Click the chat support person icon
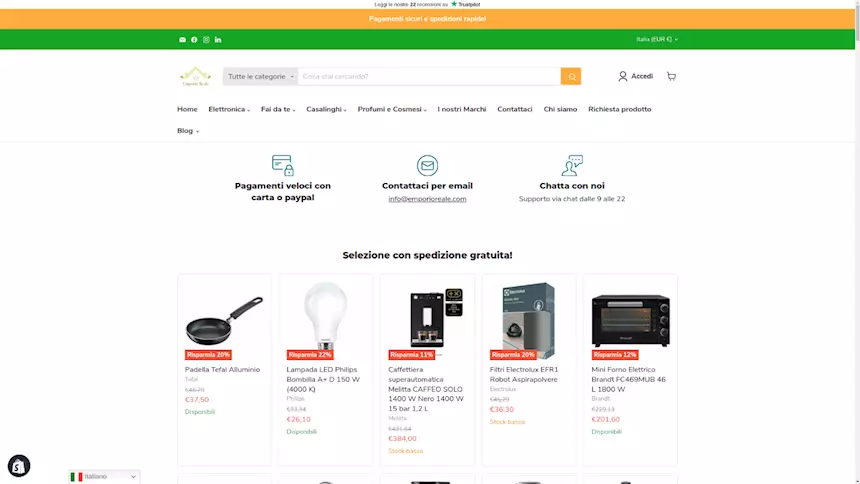The image size is (860, 484). [x=572, y=165]
